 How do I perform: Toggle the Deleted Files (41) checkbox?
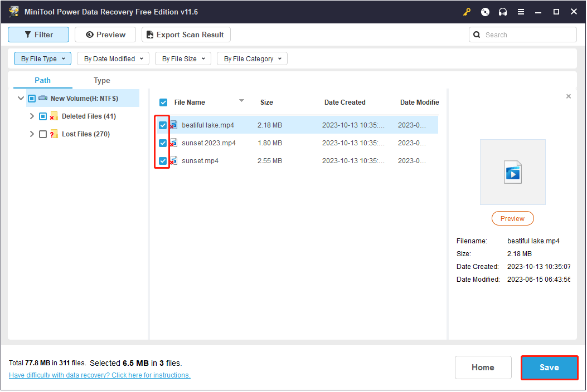pos(43,116)
